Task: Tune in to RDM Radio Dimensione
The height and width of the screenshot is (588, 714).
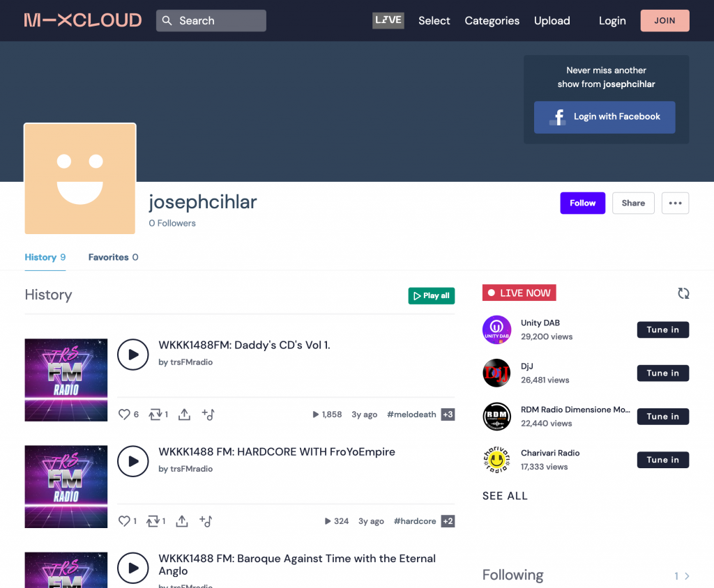Action: 663,417
